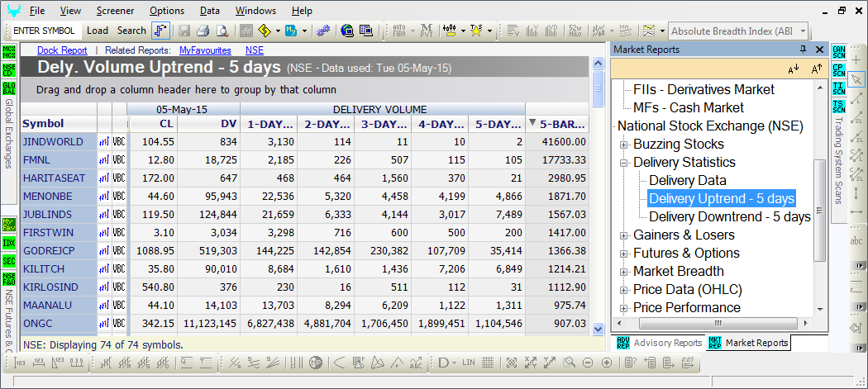Click VBC icon in ONGC row
Image resolution: width=868 pixels, height=389 pixels.
pos(119,323)
